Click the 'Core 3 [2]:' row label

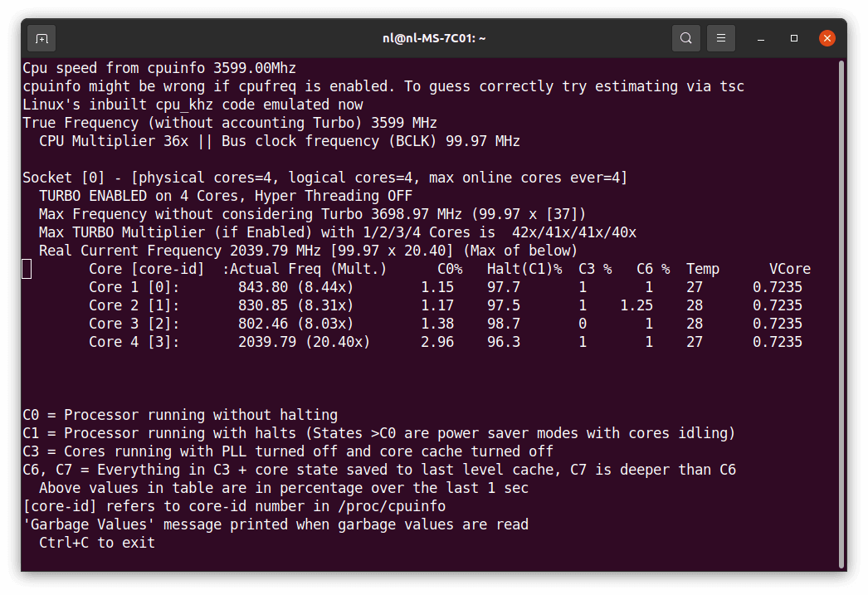(x=134, y=324)
